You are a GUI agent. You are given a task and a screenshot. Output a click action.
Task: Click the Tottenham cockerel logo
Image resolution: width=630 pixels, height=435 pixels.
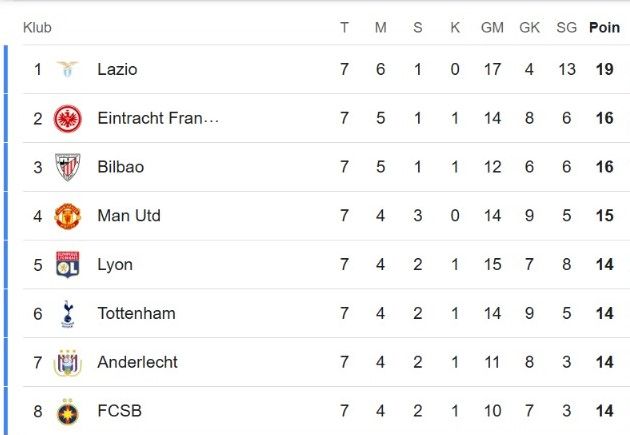[x=68, y=314]
